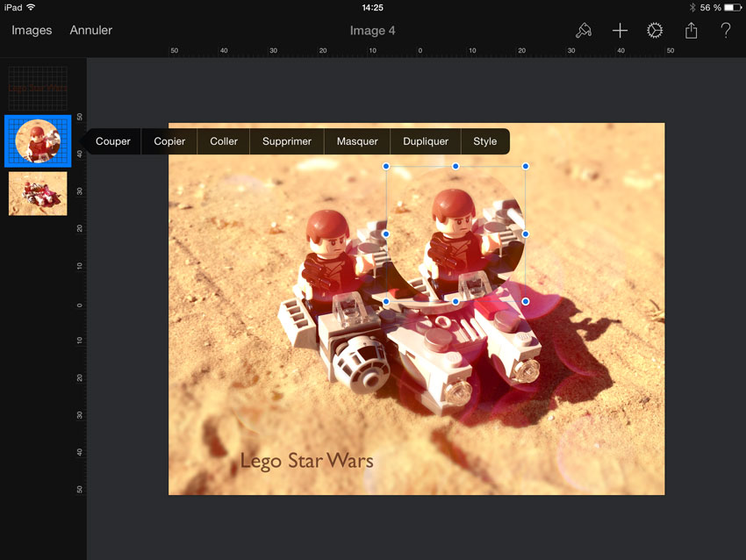Image resolution: width=746 pixels, height=560 pixels.
Task: Tap the Image 4 document title
Action: coord(372,31)
